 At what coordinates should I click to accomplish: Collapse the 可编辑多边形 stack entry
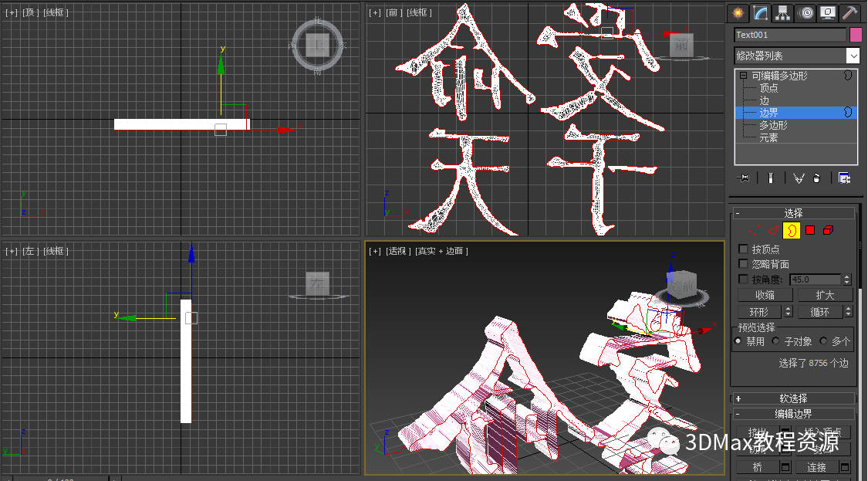[x=743, y=76]
